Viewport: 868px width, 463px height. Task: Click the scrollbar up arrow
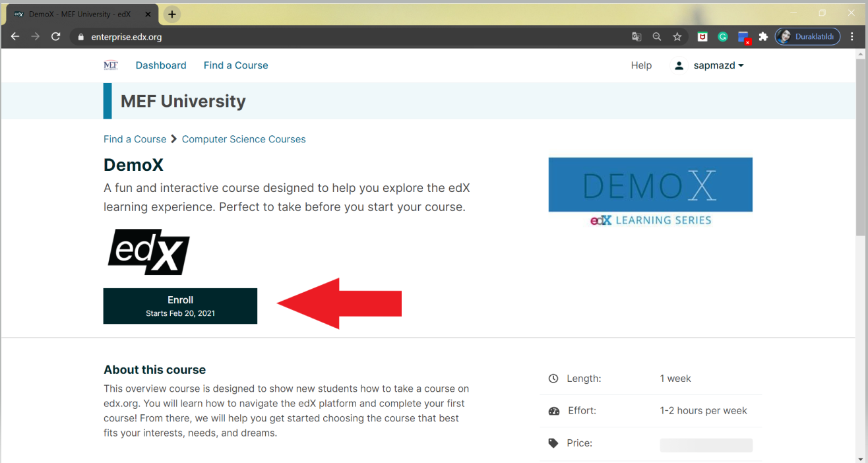[861, 53]
